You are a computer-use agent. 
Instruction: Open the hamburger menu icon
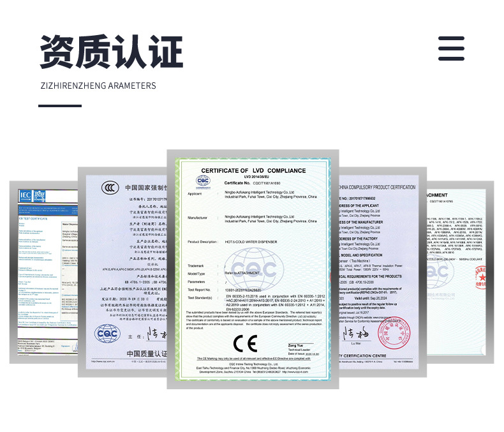tap(451, 48)
